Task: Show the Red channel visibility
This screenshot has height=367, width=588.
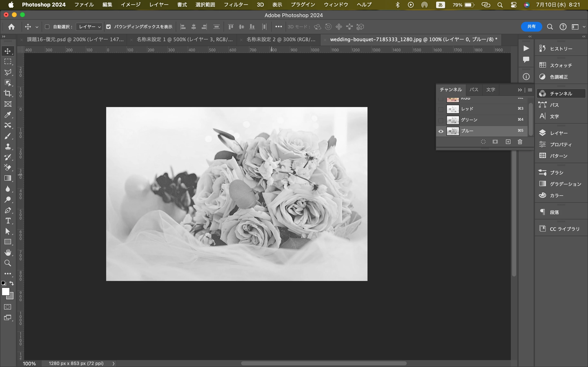Action: pos(441,109)
